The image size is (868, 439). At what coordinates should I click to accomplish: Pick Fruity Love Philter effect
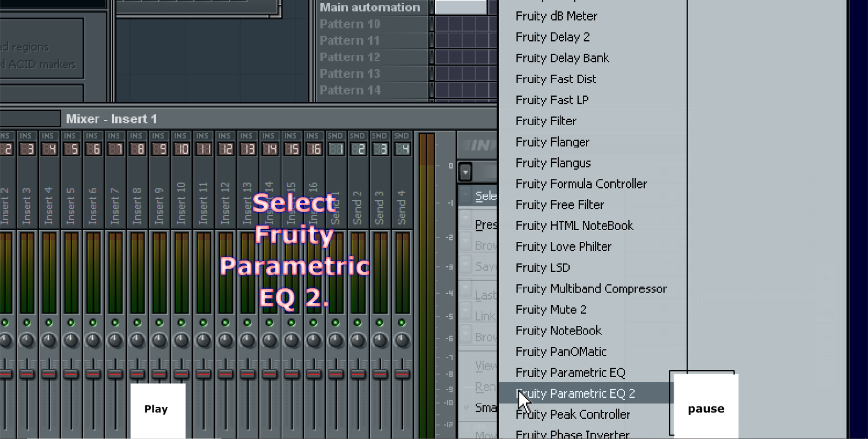click(563, 247)
